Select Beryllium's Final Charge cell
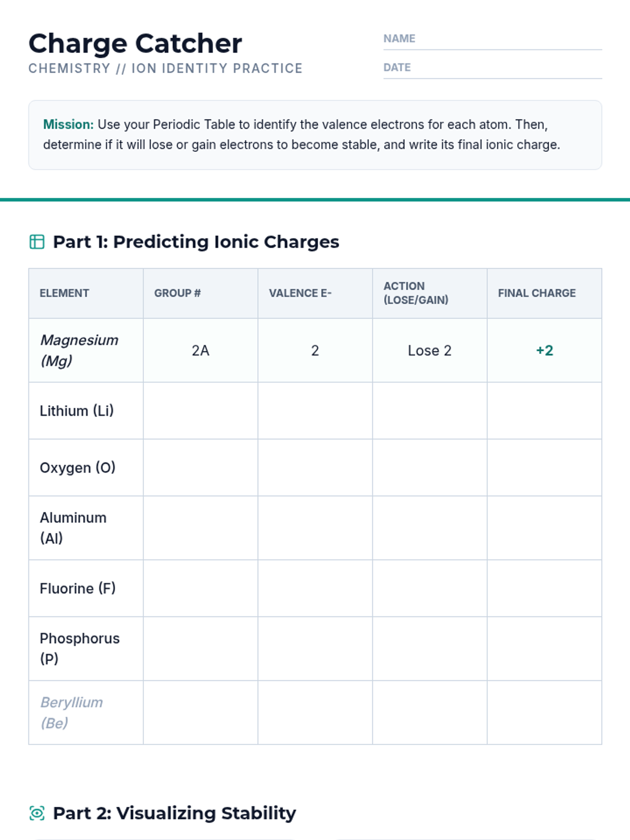 (x=544, y=712)
